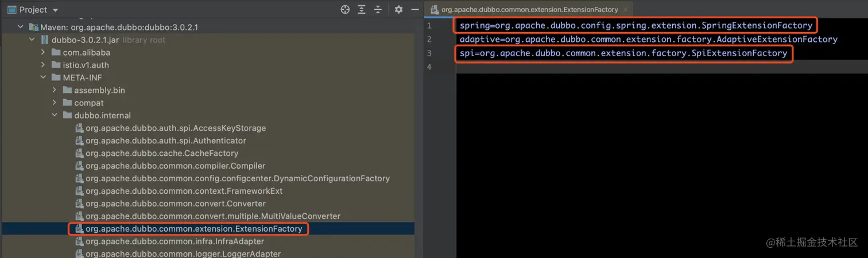
Task: Open the cache.CacheFactory file
Action: coord(162,153)
